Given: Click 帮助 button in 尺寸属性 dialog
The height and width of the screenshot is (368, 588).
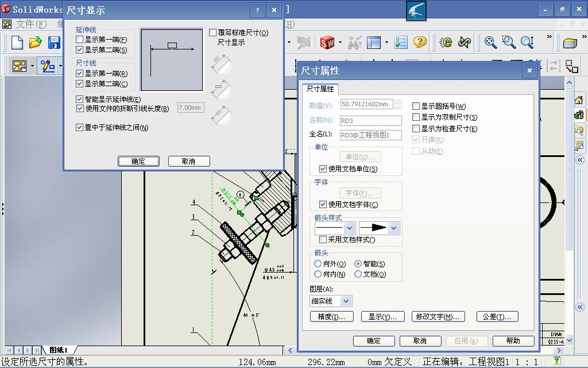Looking at the screenshot, I should (513, 340).
